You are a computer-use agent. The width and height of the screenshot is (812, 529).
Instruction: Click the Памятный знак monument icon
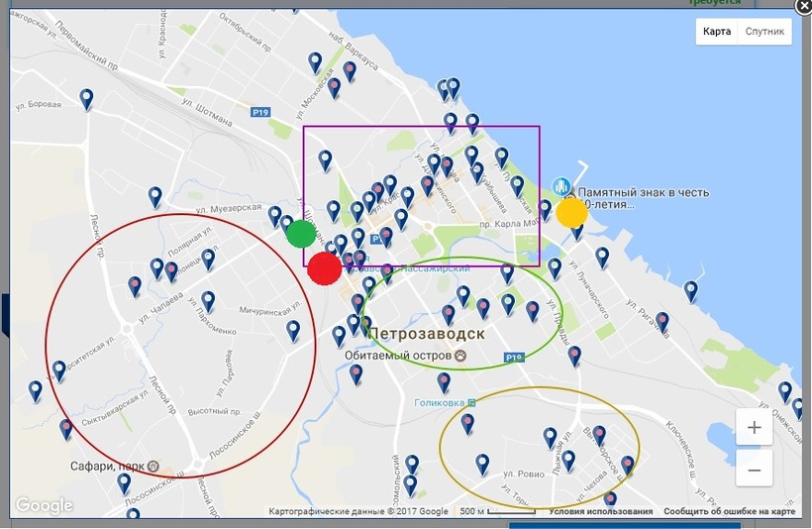(x=561, y=187)
